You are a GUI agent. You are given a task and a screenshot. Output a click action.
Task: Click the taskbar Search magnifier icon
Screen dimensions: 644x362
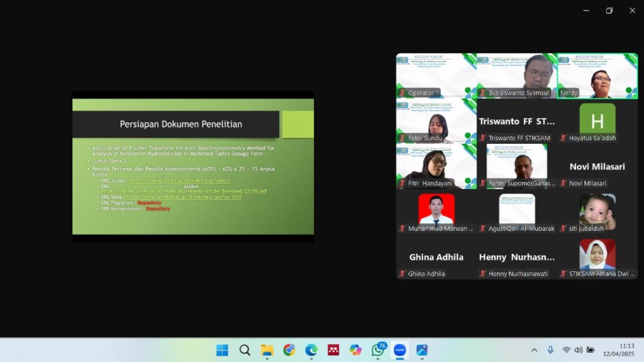click(x=245, y=350)
